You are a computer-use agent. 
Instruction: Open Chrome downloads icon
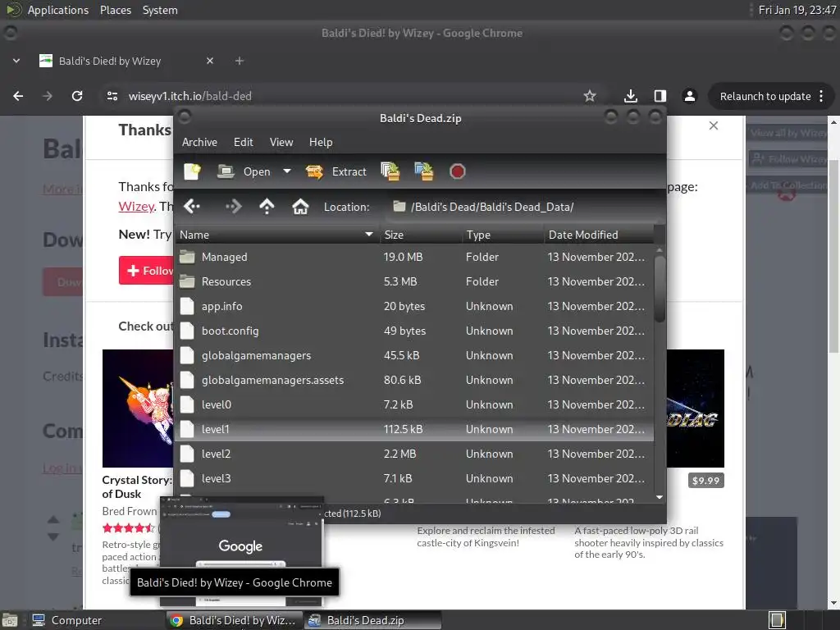tap(631, 96)
